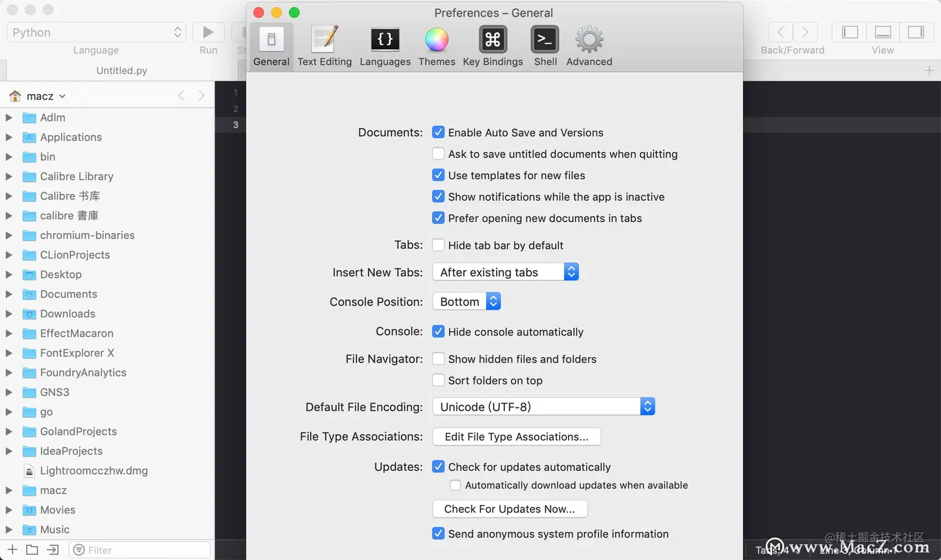Toggle the right sidebar view icon
941x560 pixels.
[x=916, y=32]
